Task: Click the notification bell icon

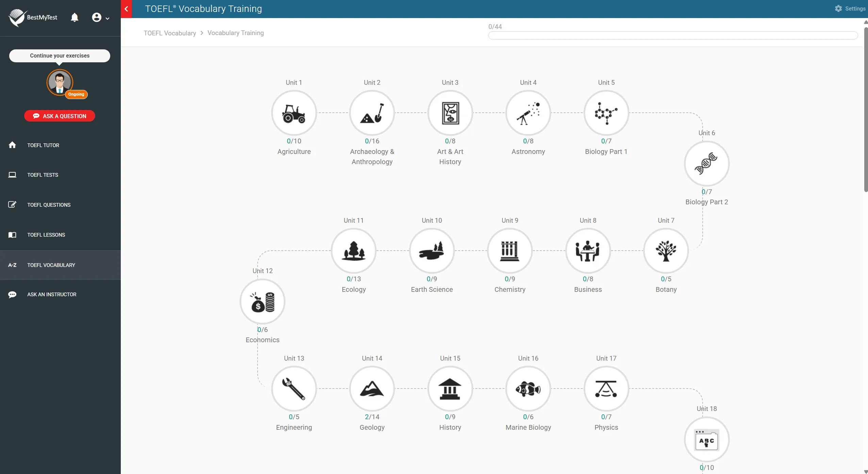Action: [x=75, y=17]
